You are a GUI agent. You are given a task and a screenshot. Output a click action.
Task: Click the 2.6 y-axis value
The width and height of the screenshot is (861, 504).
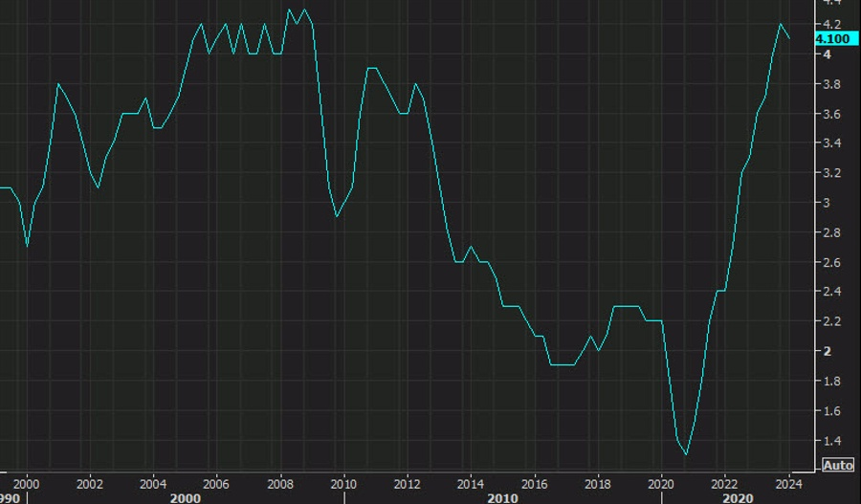click(x=830, y=262)
